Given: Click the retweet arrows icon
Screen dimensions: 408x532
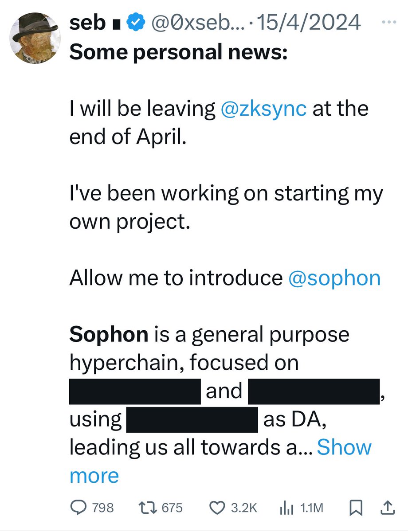Looking at the screenshot, I should (149, 507).
